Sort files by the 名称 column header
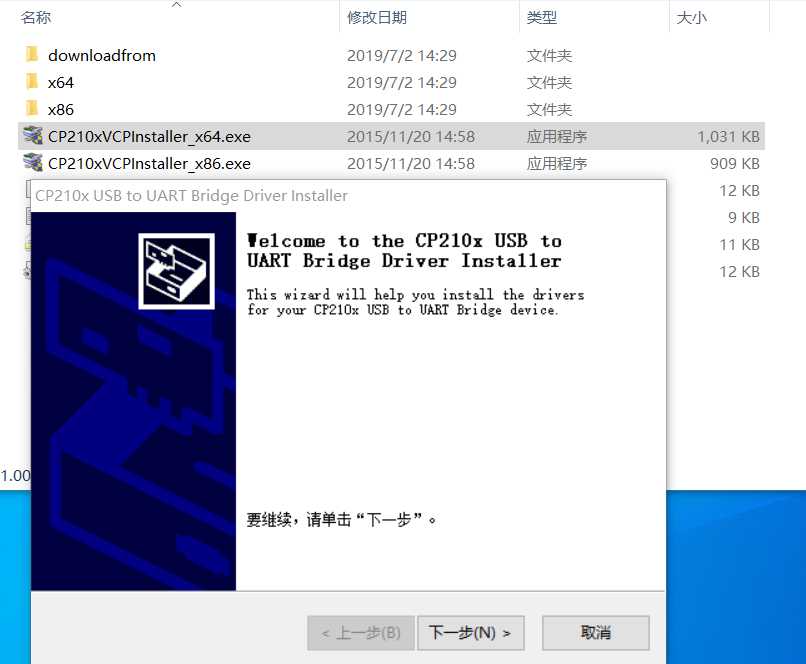Viewport: 806px width, 664px height. point(36,17)
